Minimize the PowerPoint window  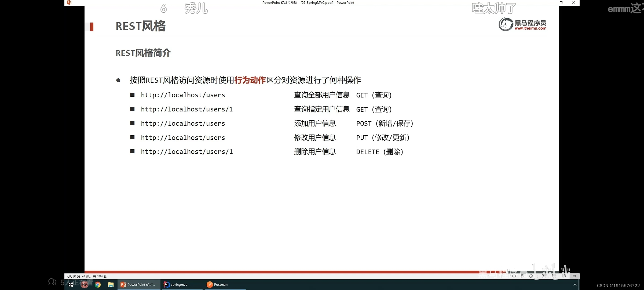[549, 3]
